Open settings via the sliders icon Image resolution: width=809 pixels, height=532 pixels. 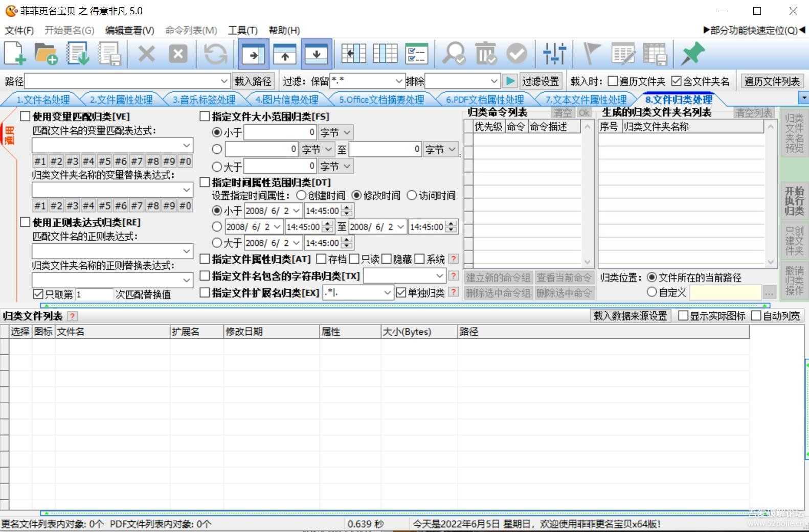point(554,54)
